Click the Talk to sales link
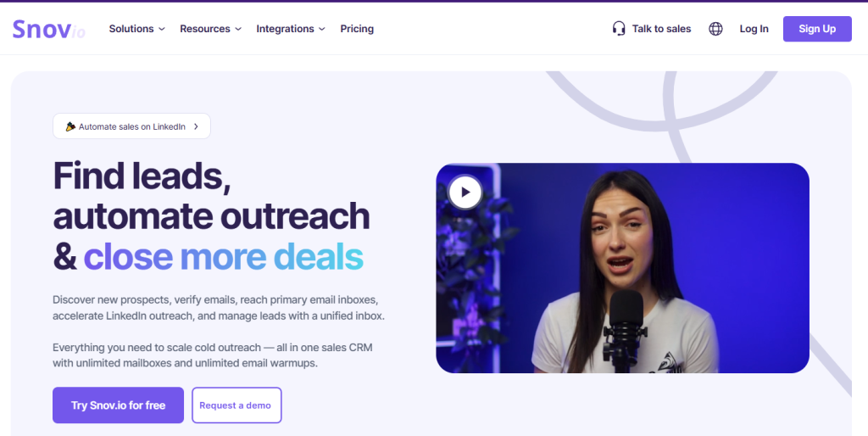The height and width of the screenshot is (436, 868). coord(661,29)
